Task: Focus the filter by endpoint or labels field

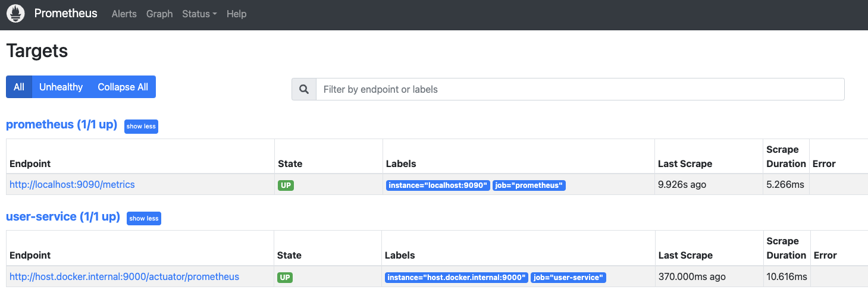Action: tap(579, 89)
